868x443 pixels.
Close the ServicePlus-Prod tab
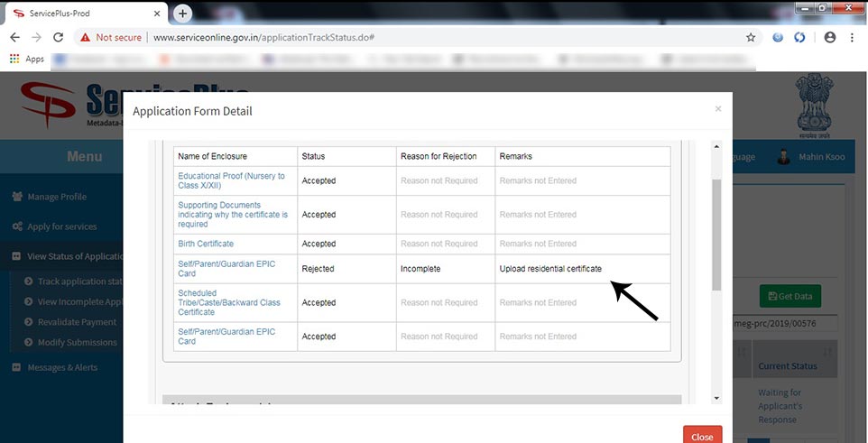(x=157, y=14)
